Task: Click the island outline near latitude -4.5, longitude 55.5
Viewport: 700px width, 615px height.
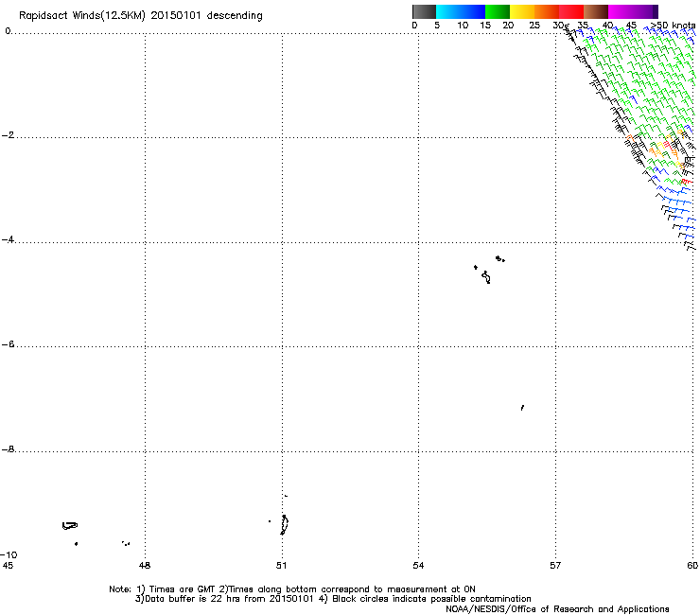Action: 486,277
